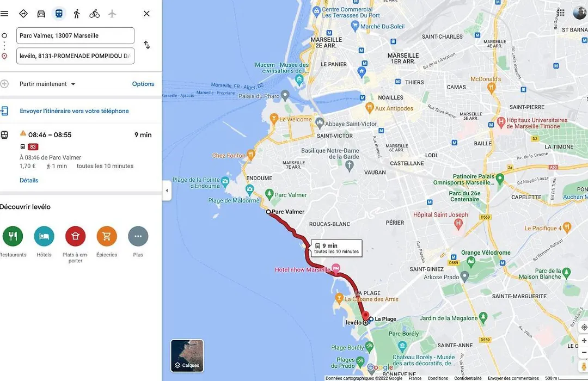Open route Options
This screenshot has height=381, width=588.
pos(143,84)
